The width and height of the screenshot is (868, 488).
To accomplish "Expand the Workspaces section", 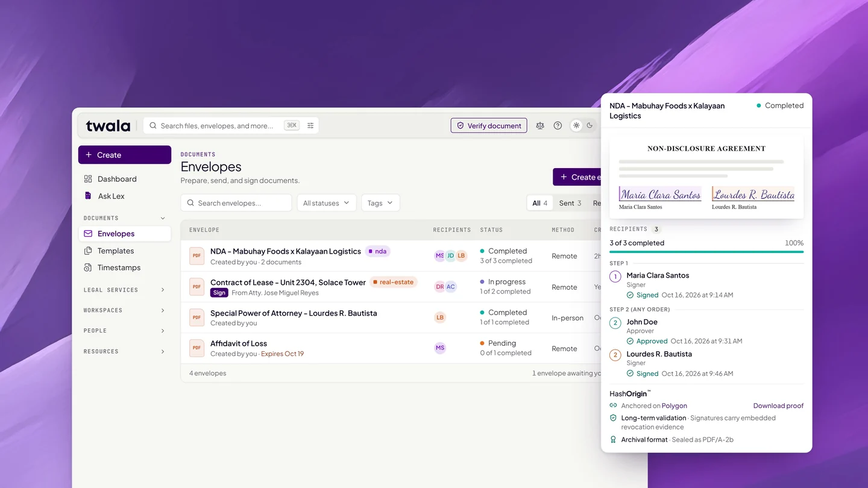I will tap(125, 310).
